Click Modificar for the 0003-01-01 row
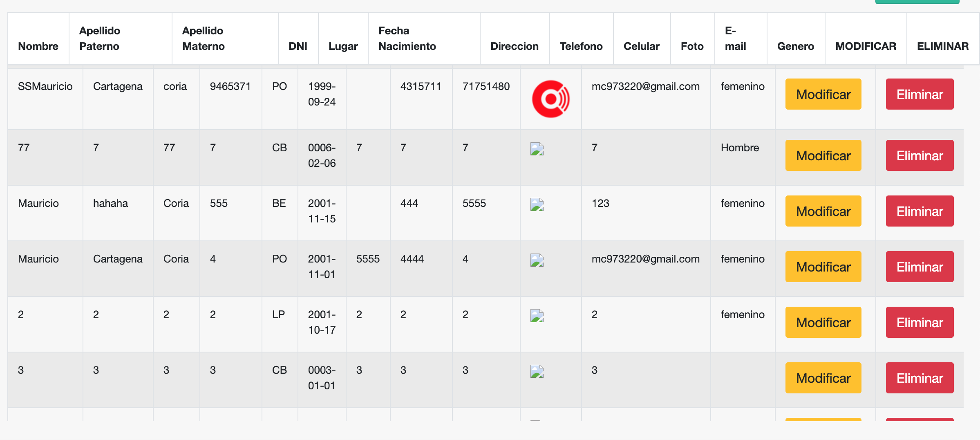Image resolution: width=980 pixels, height=440 pixels. (x=823, y=378)
